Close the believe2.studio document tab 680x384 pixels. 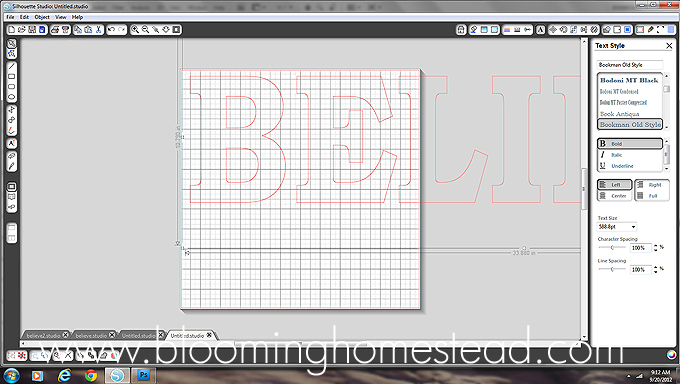pos(65,335)
